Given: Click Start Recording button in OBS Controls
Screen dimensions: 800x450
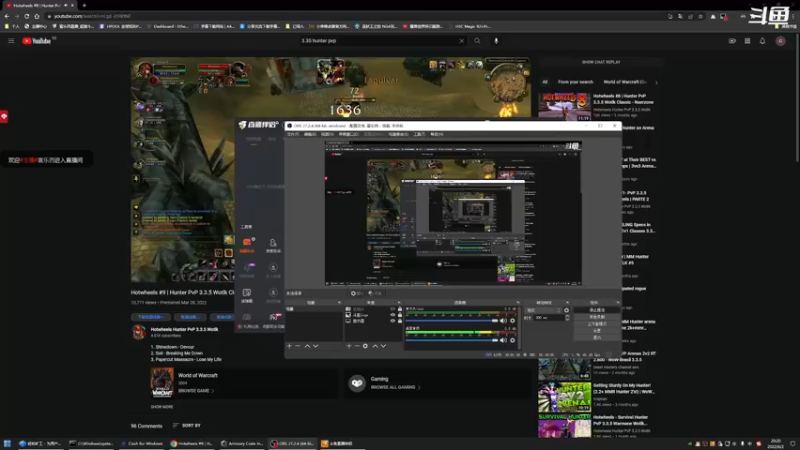Looking at the screenshot, I should pos(597,317).
